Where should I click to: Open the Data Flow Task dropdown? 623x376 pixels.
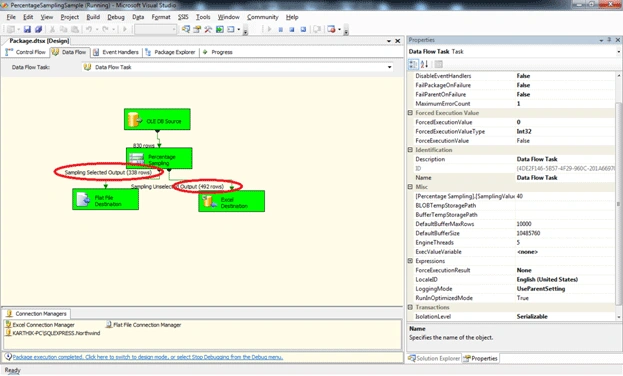[x=389, y=67]
